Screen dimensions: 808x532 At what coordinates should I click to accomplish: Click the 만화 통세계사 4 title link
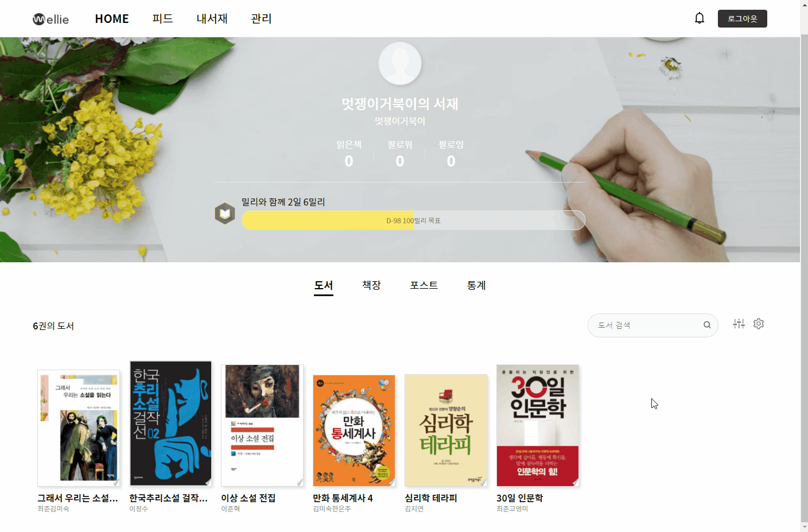click(x=343, y=498)
